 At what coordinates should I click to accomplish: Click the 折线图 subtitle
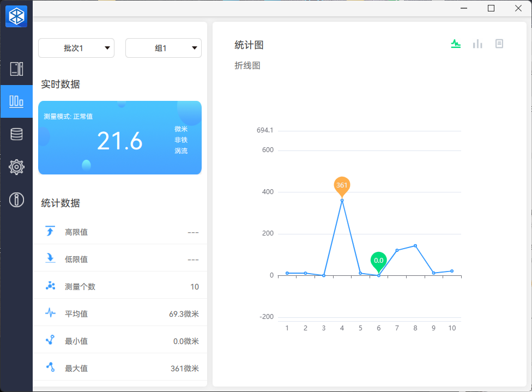click(x=247, y=65)
